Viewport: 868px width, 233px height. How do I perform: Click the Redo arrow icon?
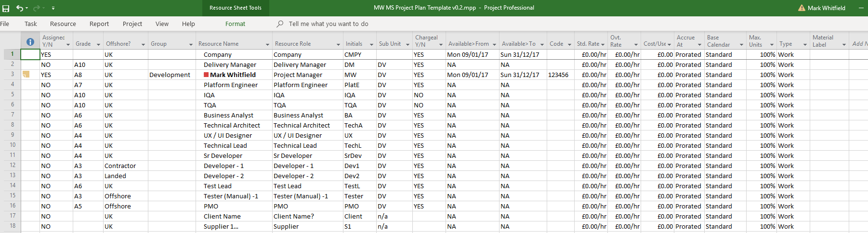tap(36, 8)
